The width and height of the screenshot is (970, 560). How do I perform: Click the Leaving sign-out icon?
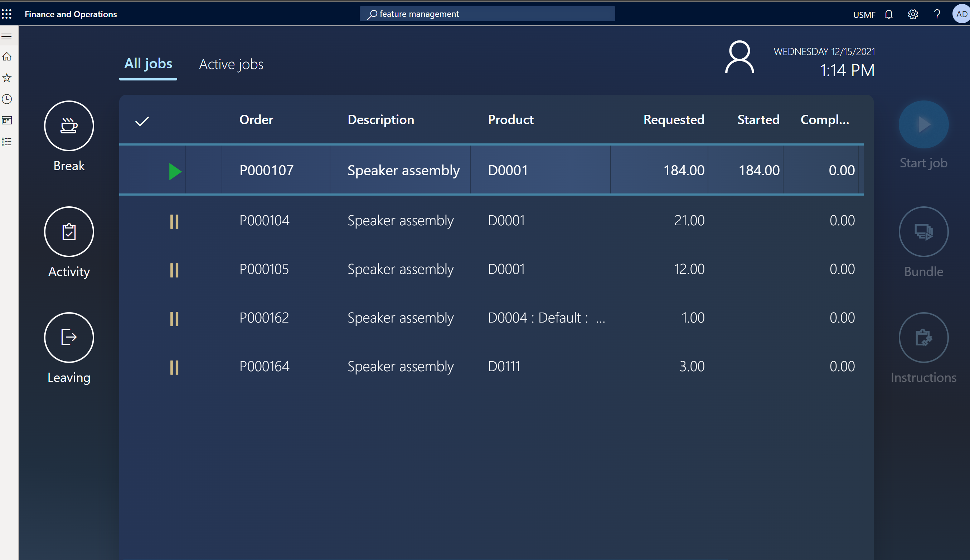69,337
